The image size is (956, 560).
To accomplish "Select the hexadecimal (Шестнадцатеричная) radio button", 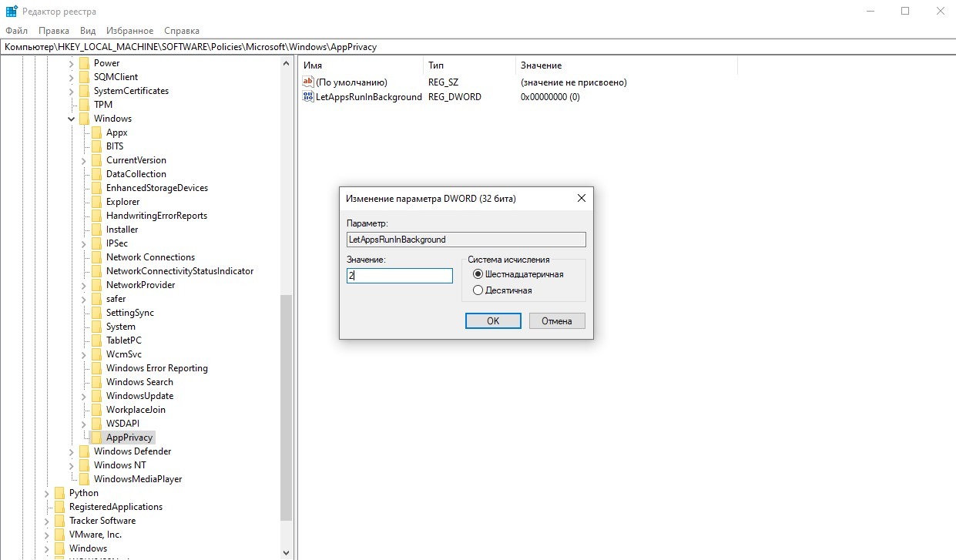I will click(x=478, y=274).
